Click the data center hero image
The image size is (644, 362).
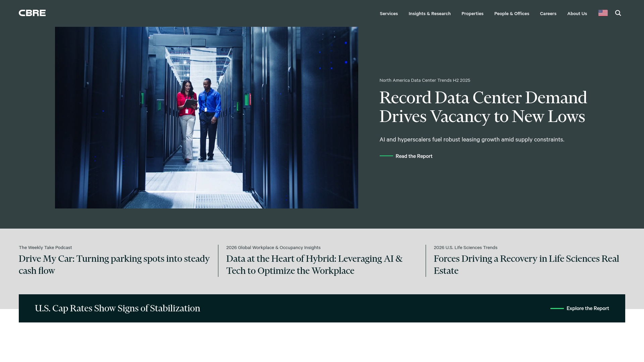[x=206, y=117]
